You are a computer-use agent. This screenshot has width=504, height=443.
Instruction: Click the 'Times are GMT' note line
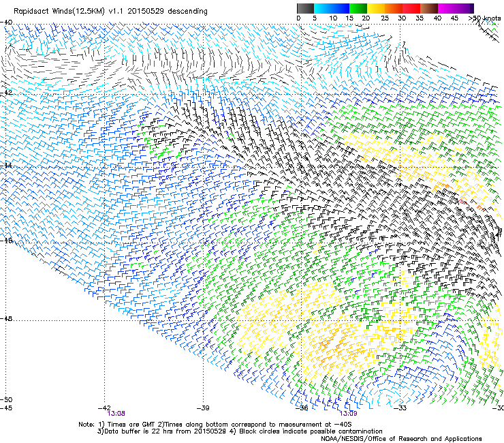pyautogui.click(x=215, y=425)
